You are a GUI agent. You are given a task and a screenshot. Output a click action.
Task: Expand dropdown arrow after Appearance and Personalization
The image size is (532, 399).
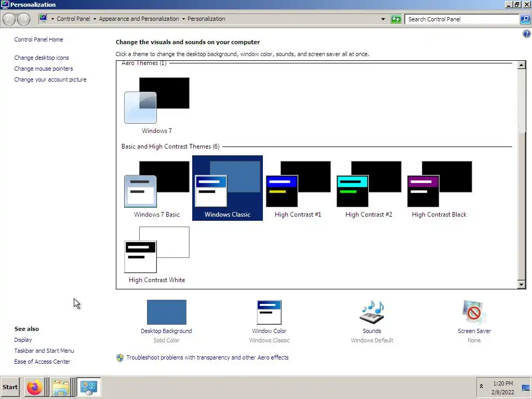pos(183,19)
